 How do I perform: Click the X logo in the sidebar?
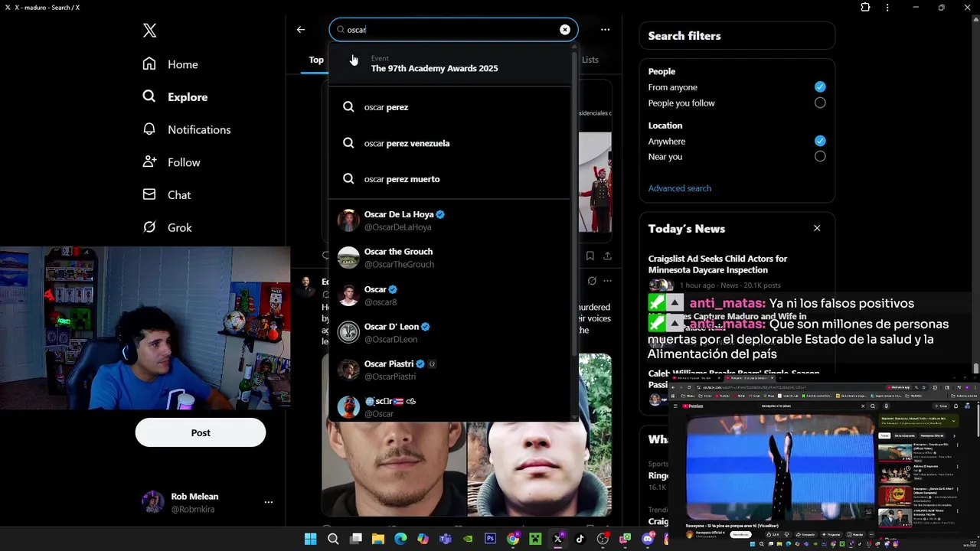(x=149, y=31)
